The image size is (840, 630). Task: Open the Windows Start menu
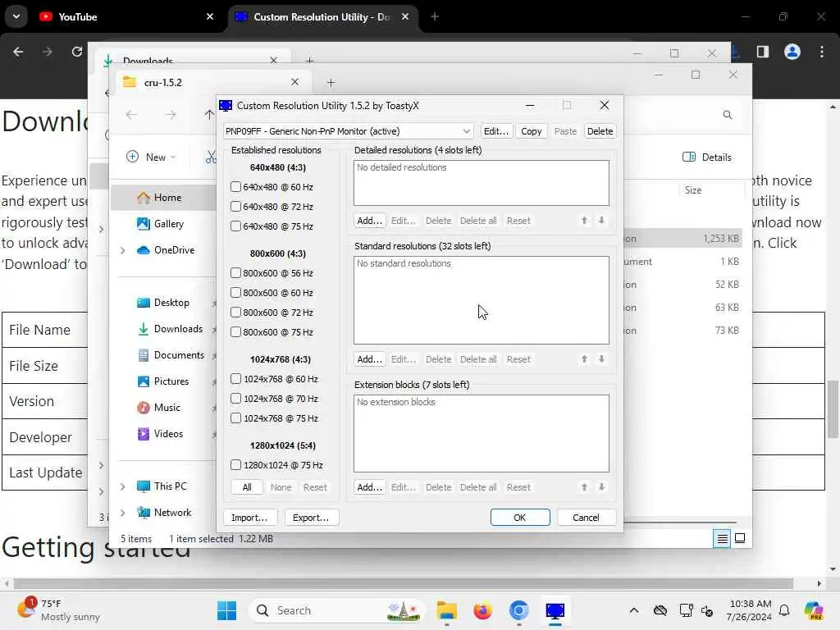click(x=226, y=610)
